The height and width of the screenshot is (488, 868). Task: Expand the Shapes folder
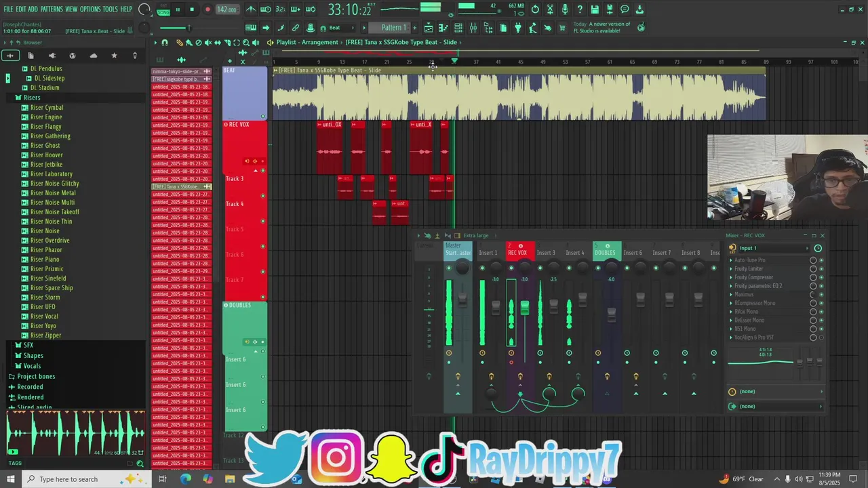(x=33, y=355)
